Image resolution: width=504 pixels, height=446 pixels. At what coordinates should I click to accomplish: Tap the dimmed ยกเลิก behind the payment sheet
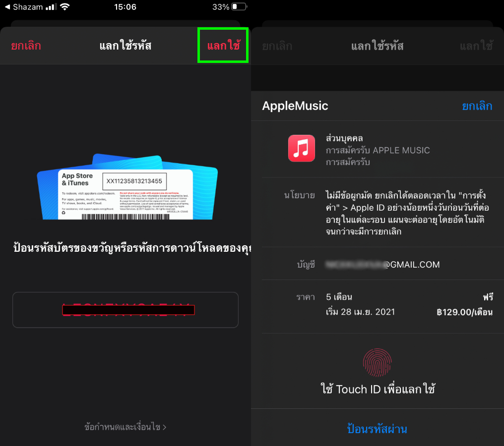click(x=277, y=47)
